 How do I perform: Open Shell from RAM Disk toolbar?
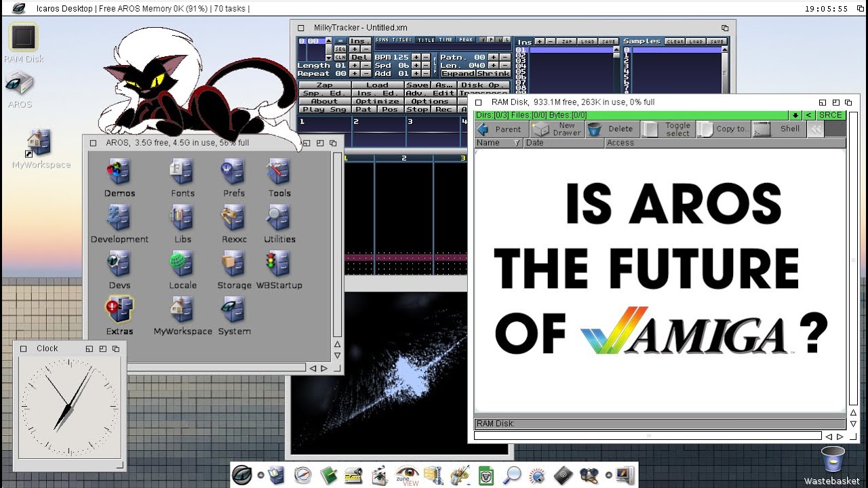click(x=779, y=129)
